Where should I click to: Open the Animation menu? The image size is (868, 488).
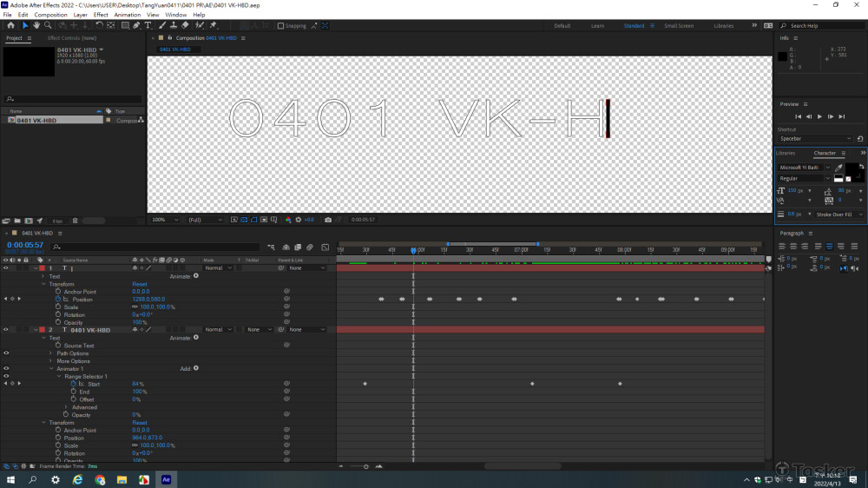point(127,15)
